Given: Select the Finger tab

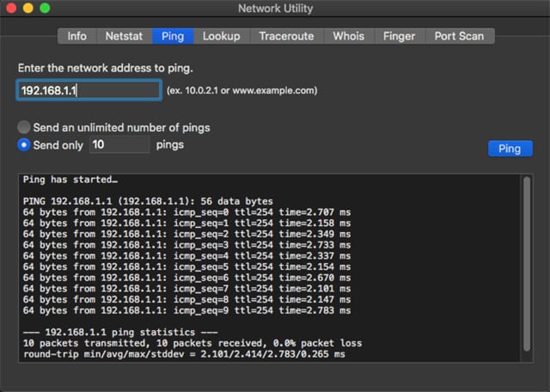Looking at the screenshot, I should coord(399,36).
